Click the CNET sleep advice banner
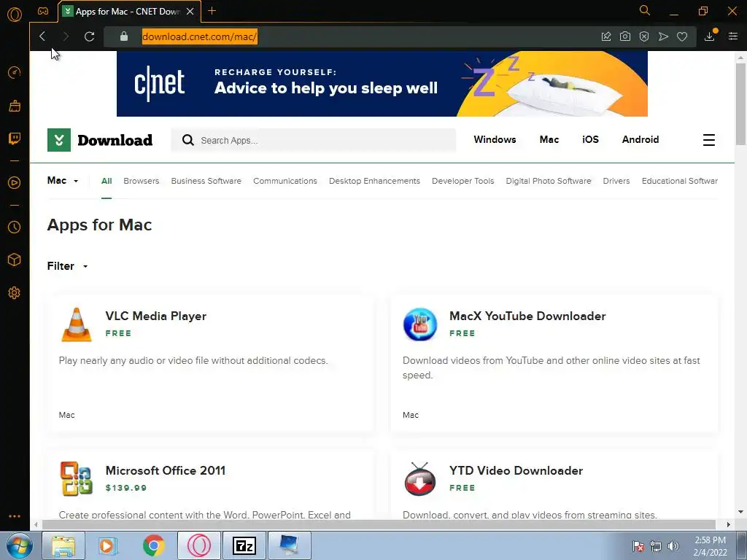The height and width of the screenshot is (560, 747). click(x=382, y=84)
